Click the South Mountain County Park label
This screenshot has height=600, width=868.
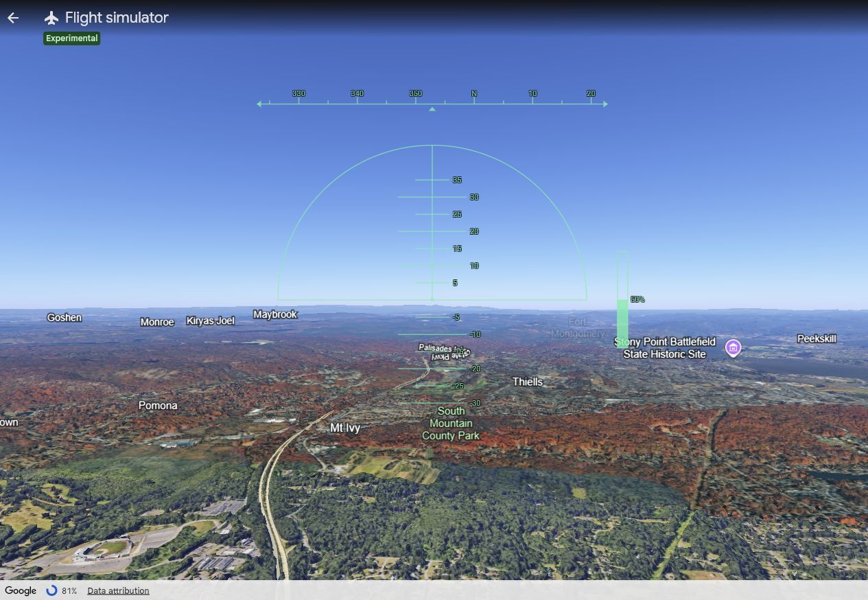click(x=451, y=424)
